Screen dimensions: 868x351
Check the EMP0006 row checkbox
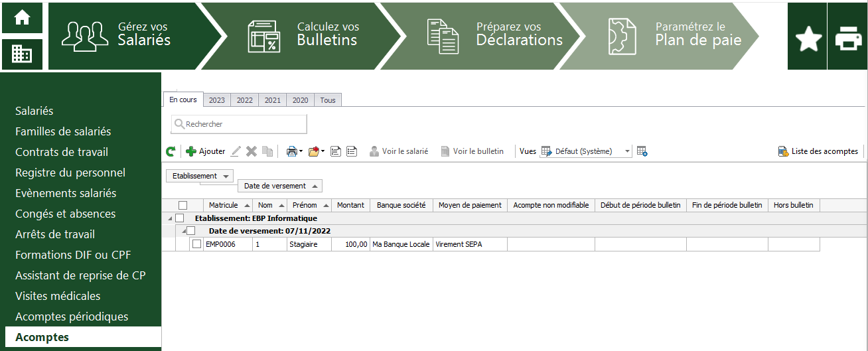point(196,244)
